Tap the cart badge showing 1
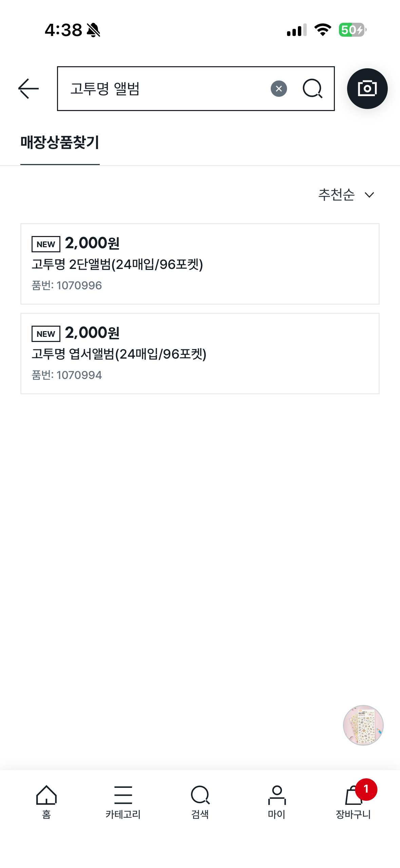 point(366,789)
